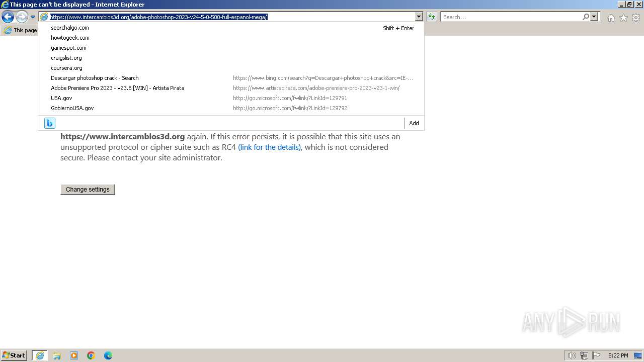
Task: Open Windows Media Player taskbar icon
Action: [74, 355]
